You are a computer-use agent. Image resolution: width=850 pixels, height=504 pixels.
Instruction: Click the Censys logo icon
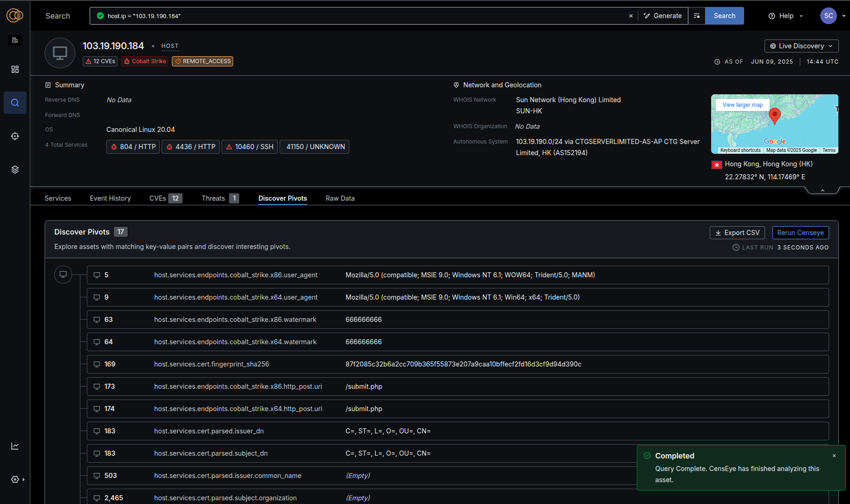coord(15,16)
